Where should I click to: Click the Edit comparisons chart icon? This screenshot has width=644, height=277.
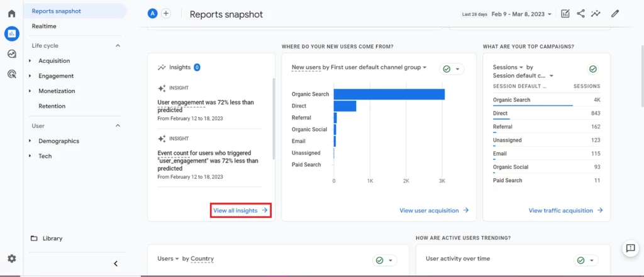[565, 13]
